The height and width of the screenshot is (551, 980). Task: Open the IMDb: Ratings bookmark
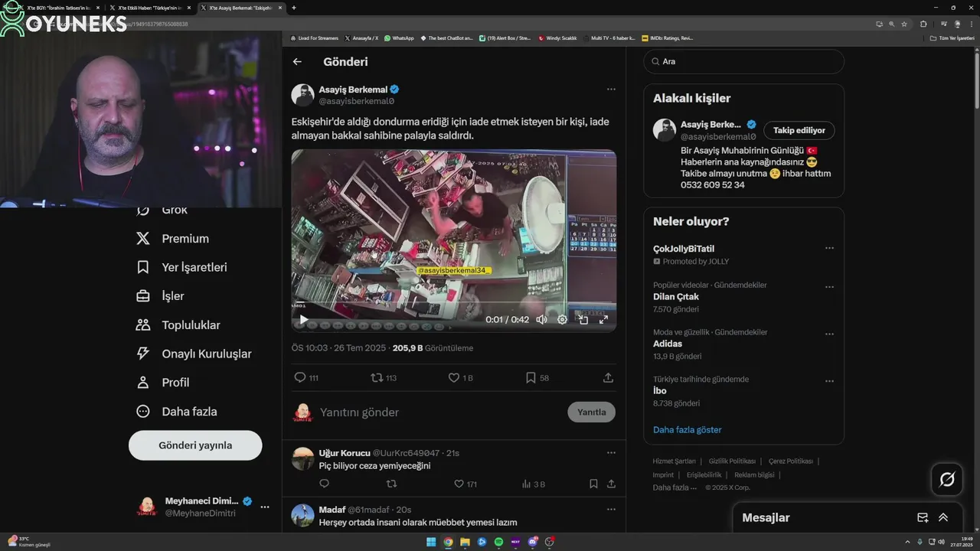(x=668, y=37)
